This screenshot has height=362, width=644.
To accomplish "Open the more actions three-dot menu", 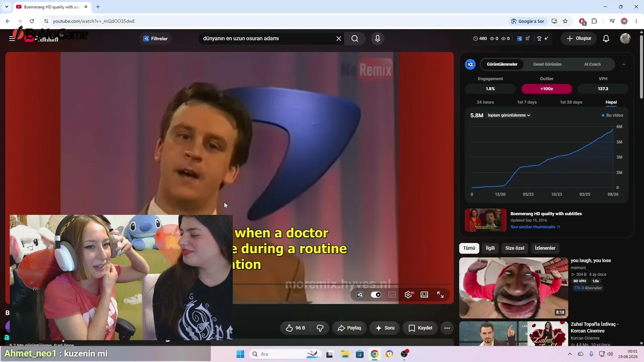I will coord(447,328).
